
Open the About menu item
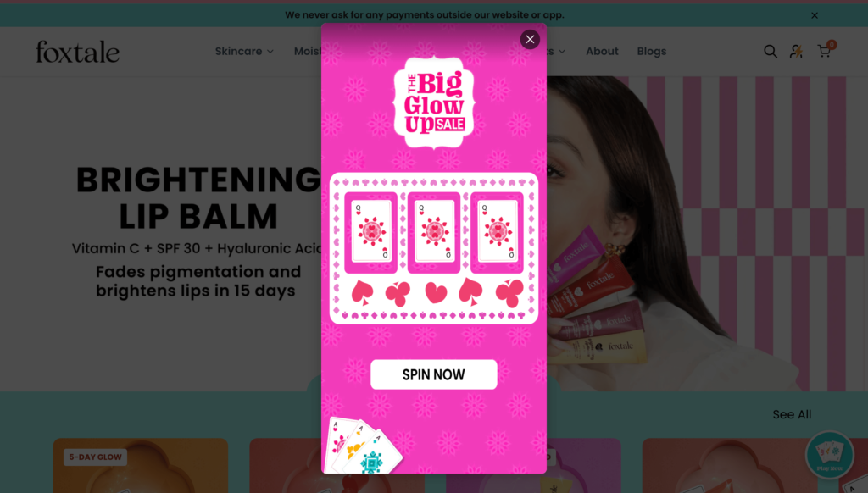(602, 51)
